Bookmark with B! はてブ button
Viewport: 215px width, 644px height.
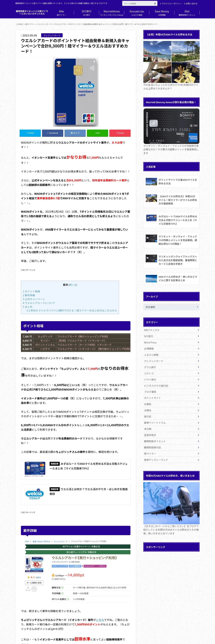[75, 133]
